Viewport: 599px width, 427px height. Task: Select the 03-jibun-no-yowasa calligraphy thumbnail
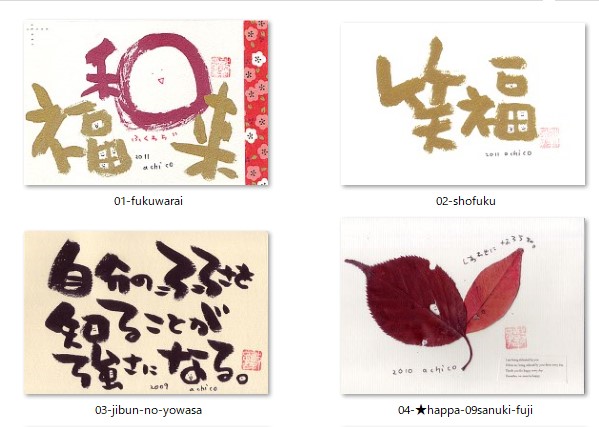click(x=146, y=312)
